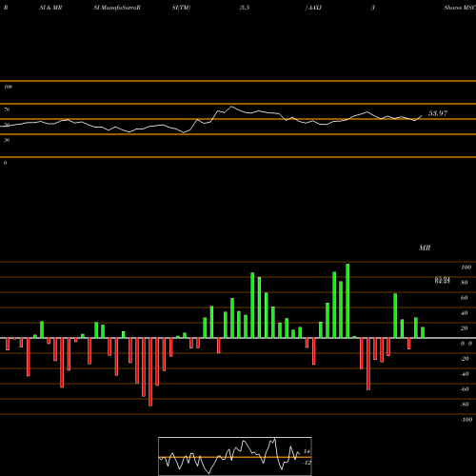Click the 'SI & MR' header text
This screenshot has height=476, width=476.
tap(50, 8)
